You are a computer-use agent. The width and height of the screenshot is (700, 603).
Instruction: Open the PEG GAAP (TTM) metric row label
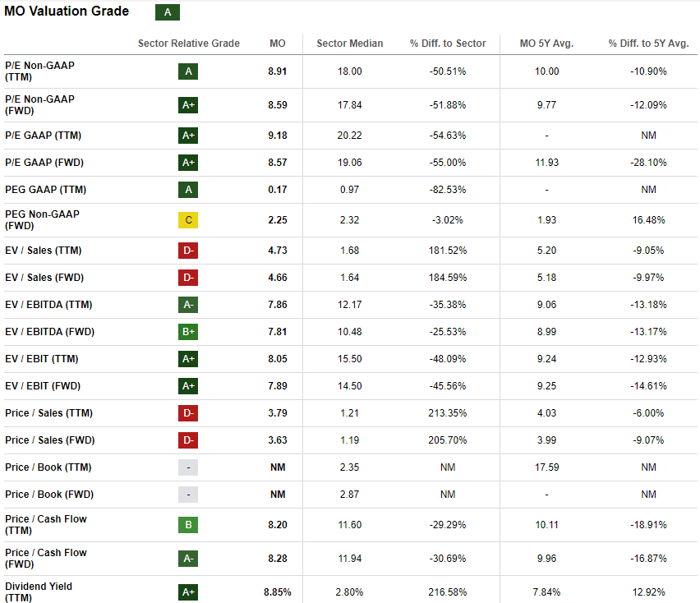(45, 190)
